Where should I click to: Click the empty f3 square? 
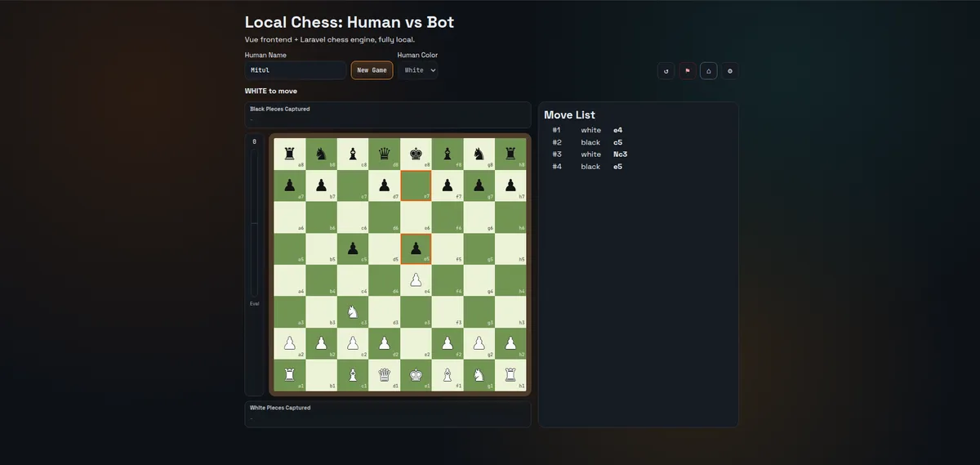(x=448, y=311)
